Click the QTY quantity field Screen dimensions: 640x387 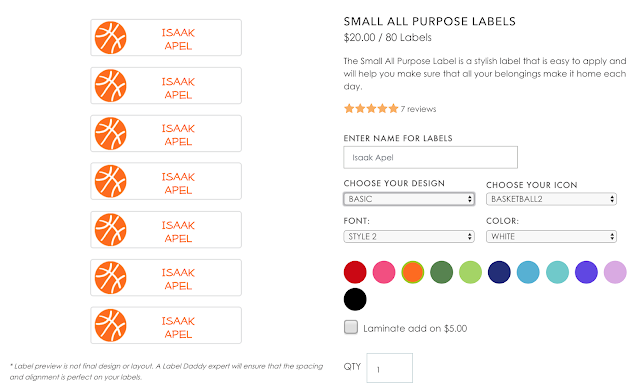(x=389, y=368)
